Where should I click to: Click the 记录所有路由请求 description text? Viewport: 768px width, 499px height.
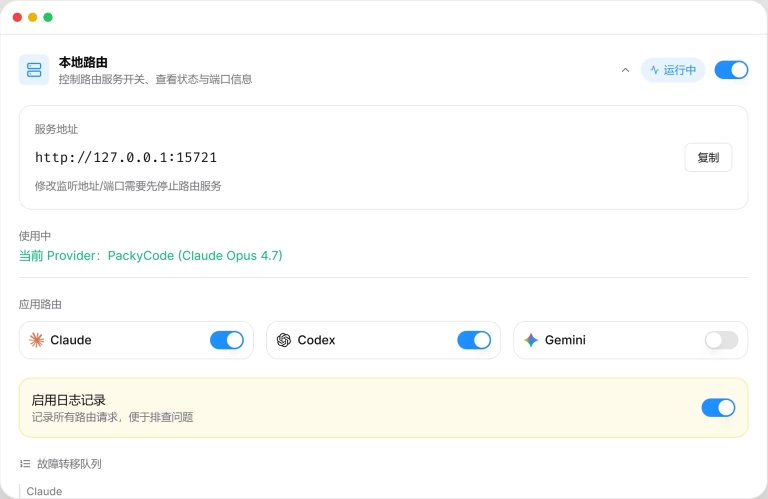tap(112, 417)
